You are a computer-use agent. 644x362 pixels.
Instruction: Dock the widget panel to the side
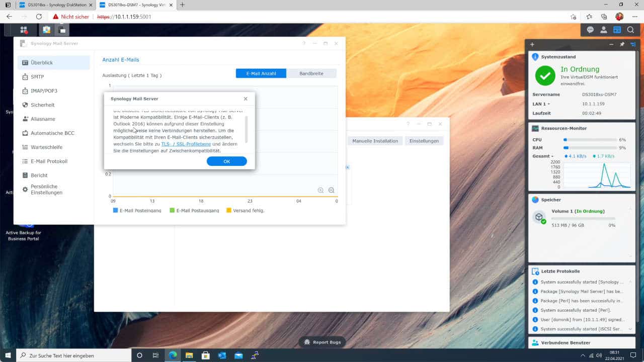click(x=632, y=44)
